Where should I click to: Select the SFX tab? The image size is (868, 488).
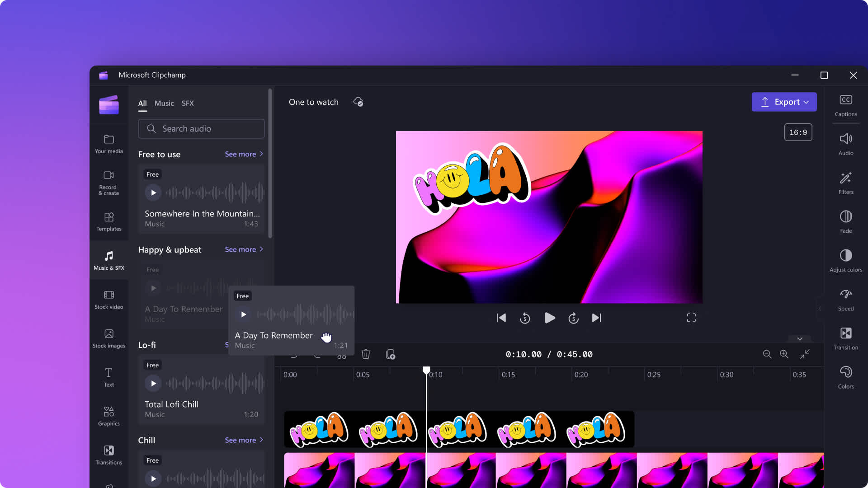click(188, 103)
